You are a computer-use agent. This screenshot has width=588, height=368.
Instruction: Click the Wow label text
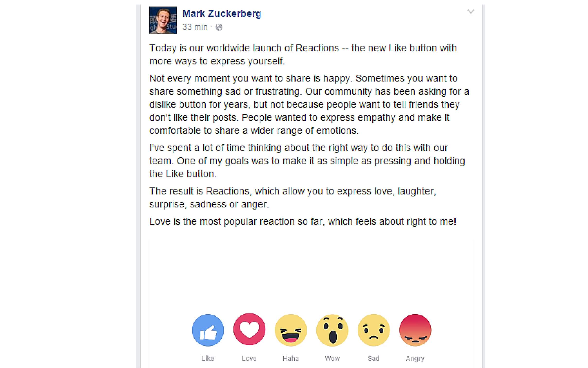coord(332,358)
